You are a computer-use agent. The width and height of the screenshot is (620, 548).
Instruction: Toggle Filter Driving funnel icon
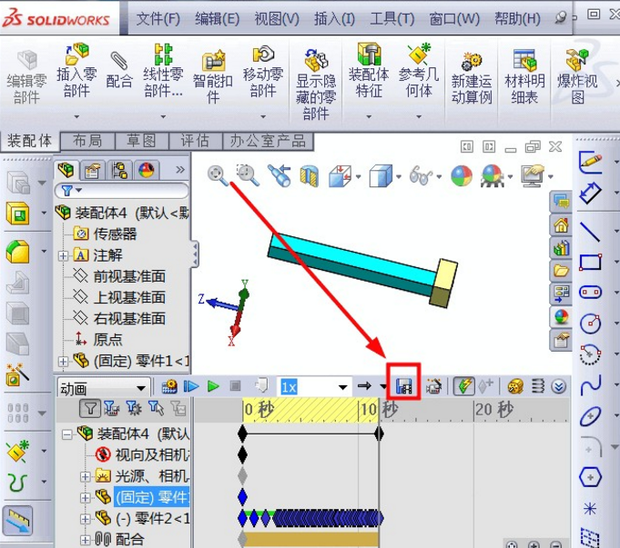134,408
